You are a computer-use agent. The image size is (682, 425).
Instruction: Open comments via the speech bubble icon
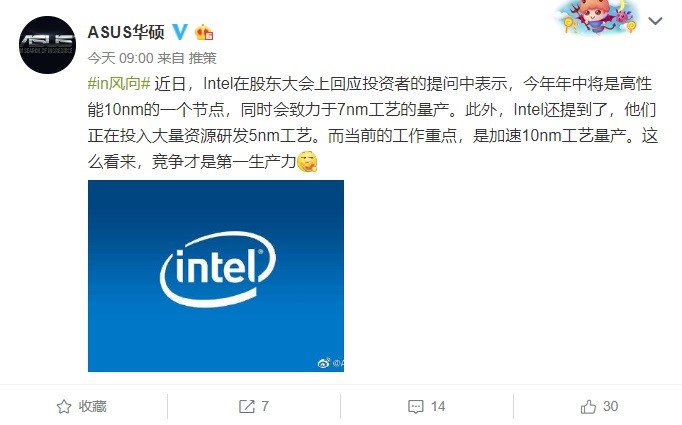[x=416, y=406]
